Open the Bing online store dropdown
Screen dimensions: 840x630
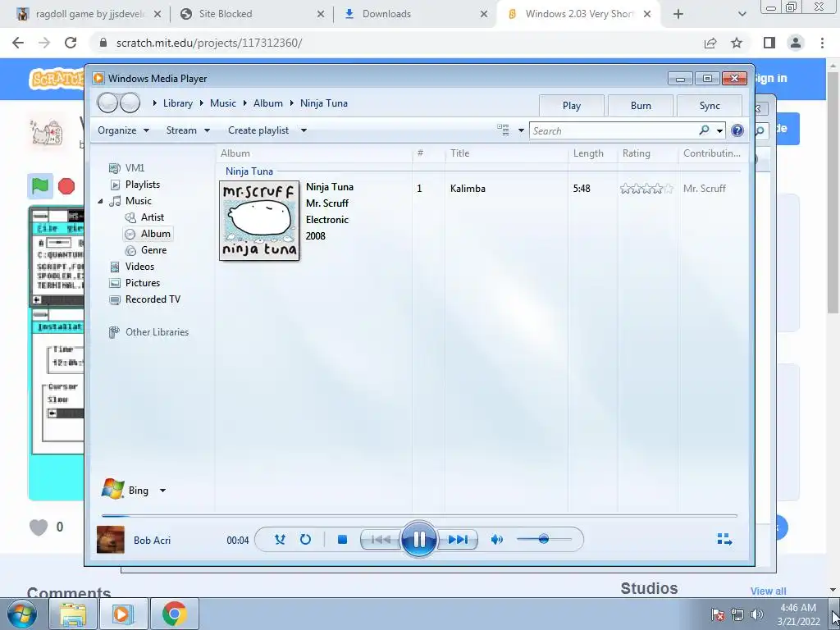tap(162, 491)
